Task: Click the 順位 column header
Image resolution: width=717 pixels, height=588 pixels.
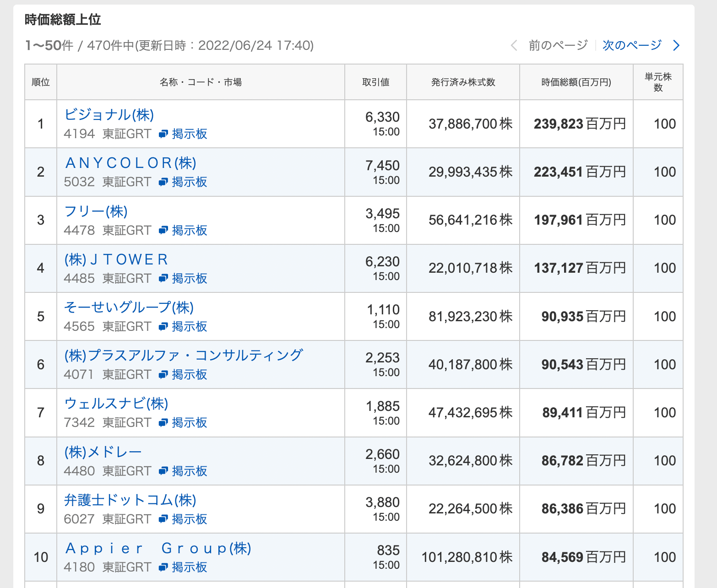Action: (41, 82)
